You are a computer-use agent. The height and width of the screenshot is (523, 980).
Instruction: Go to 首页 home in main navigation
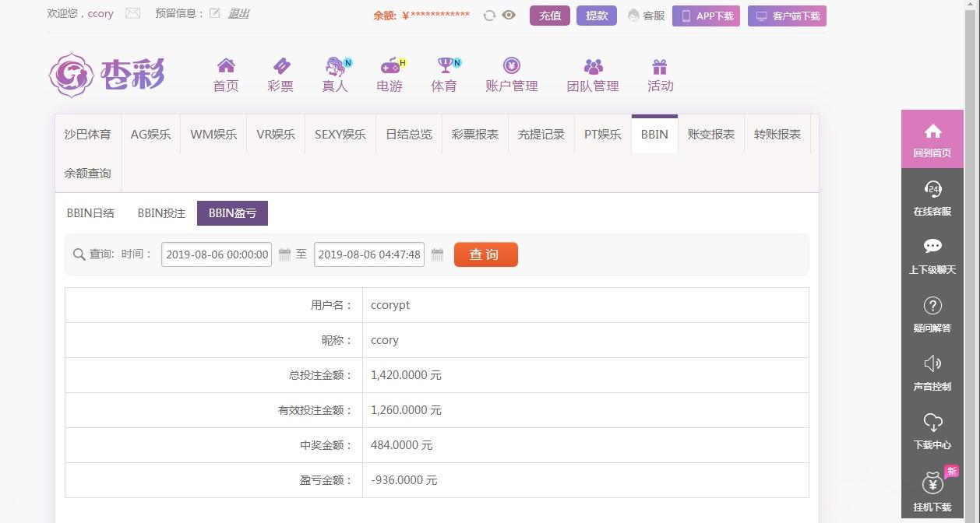click(x=226, y=75)
